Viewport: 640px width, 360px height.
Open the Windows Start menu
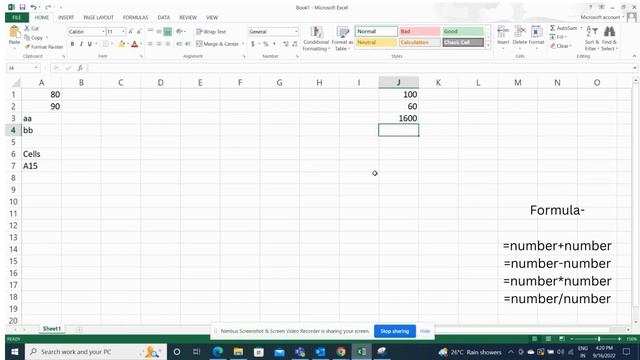click(14, 352)
